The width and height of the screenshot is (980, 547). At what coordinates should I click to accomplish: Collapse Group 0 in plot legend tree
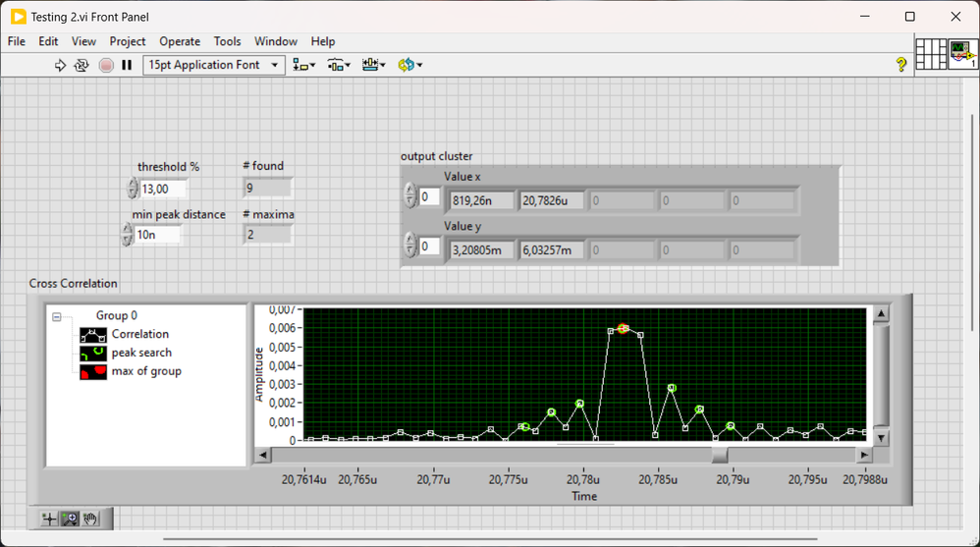(x=57, y=317)
